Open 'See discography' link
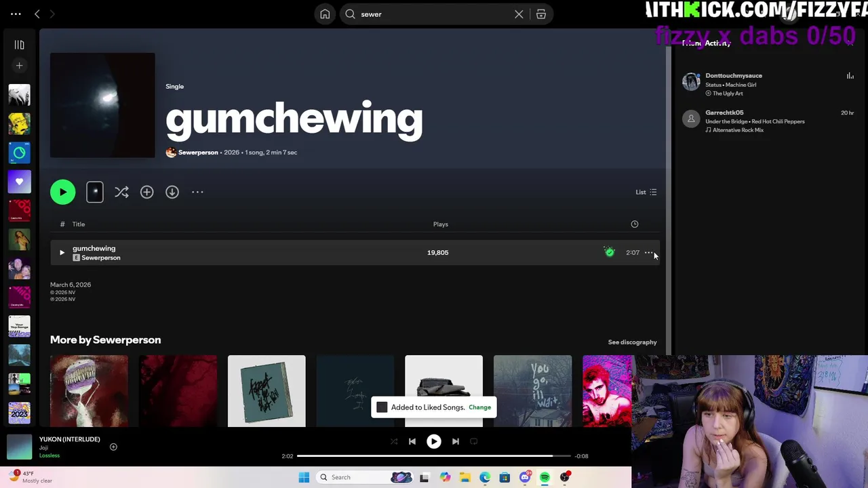The image size is (868, 488). [x=633, y=342]
